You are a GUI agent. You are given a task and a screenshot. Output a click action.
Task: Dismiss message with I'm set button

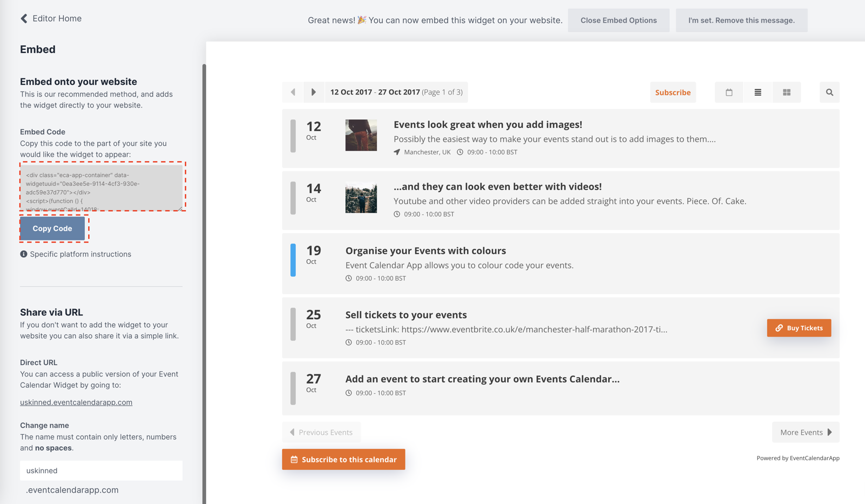(741, 21)
